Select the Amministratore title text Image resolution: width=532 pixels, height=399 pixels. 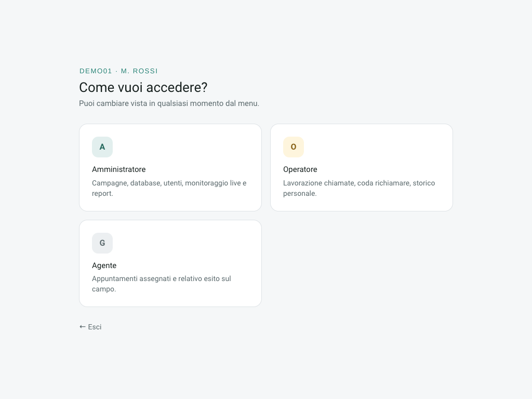[119, 169]
